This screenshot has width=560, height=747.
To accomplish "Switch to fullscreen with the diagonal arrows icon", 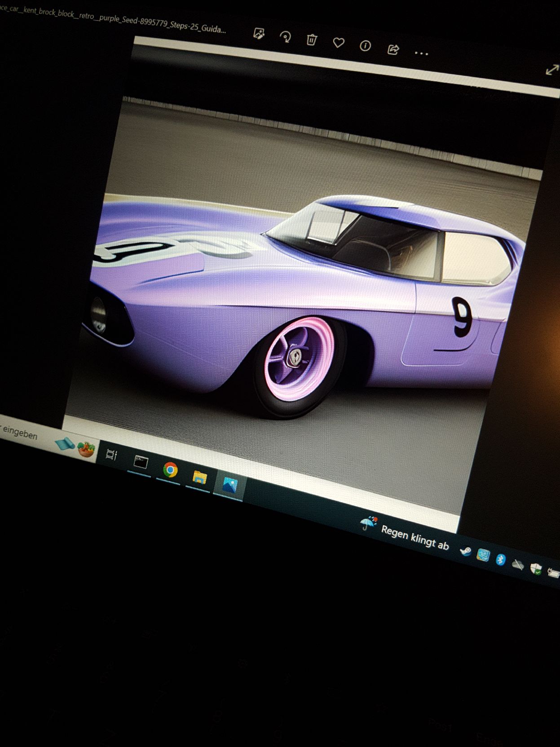I will [x=552, y=70].
